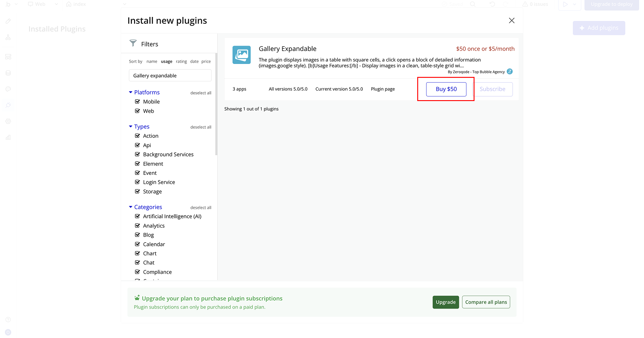Open the Styles palette icon in sidebar
The width and height of the screenshot is (644, 338).
click(8, 89)
